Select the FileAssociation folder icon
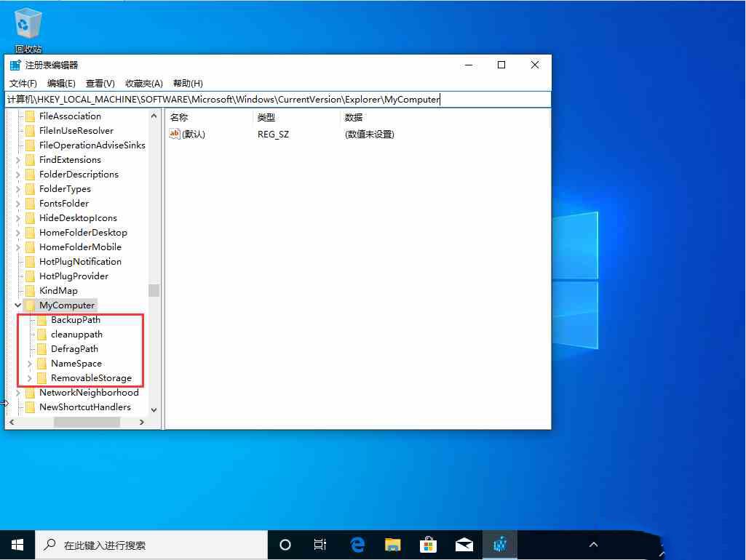This screenshot has width=746, height=560. [30, 116]
